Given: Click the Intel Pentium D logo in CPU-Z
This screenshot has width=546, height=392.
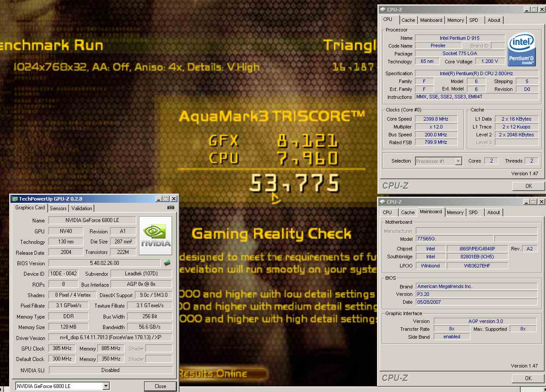Looking at the screenshot, I should pyautogui.click(x=522, y=49).
